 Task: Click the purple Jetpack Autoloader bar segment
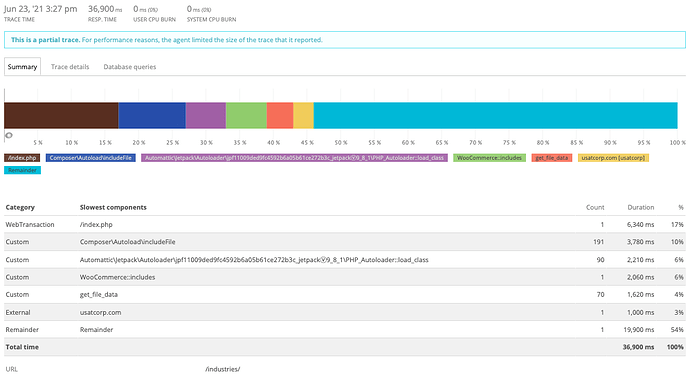pyautogui.click(x=206, y=115)
